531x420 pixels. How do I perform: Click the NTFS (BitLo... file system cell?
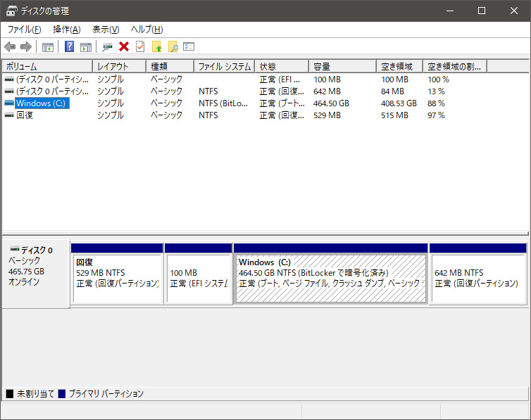coord(223,103)
